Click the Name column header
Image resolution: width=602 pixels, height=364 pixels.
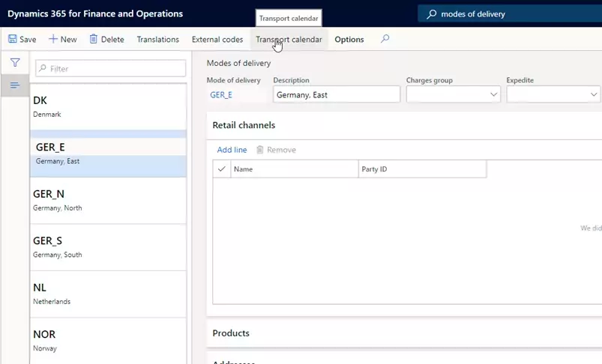click(x=295, y=169)
